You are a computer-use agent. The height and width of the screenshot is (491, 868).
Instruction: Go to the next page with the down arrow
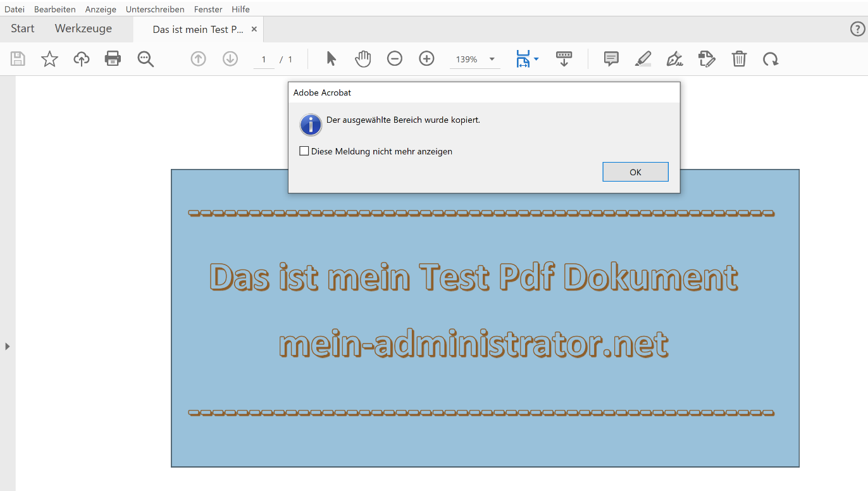(230, 59)
